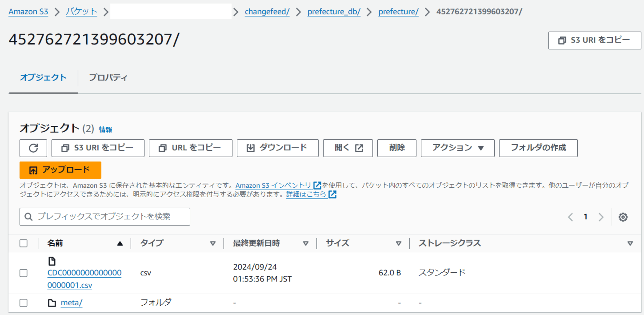The width and height of the screenshot is (644, 315).
Task: Open CDC00000000000000000001.csv object link
Action: click(84, 279)
